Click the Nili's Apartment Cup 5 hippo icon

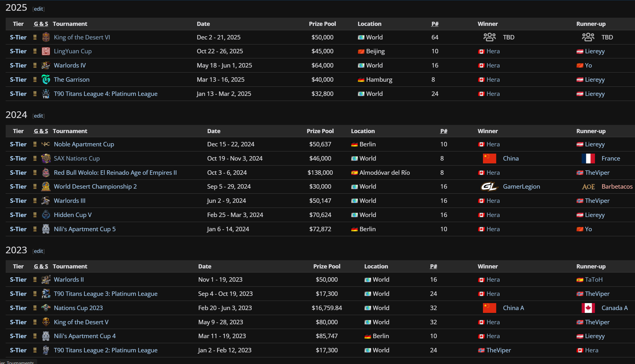coord(46,229)
